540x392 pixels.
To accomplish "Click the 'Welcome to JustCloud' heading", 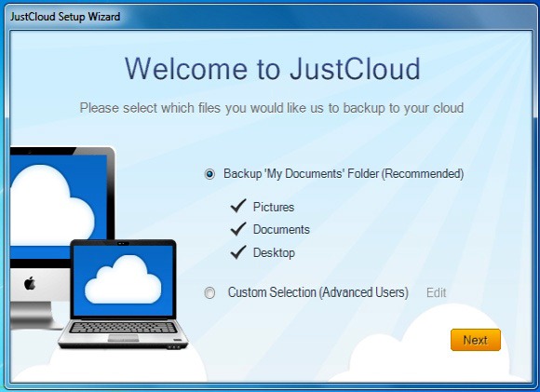I will point(272,69).
